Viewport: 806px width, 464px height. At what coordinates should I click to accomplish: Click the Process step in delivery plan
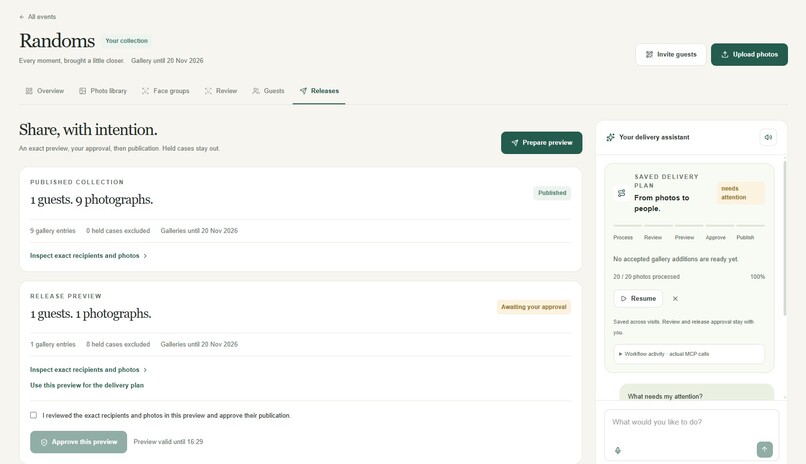point(623,237)
